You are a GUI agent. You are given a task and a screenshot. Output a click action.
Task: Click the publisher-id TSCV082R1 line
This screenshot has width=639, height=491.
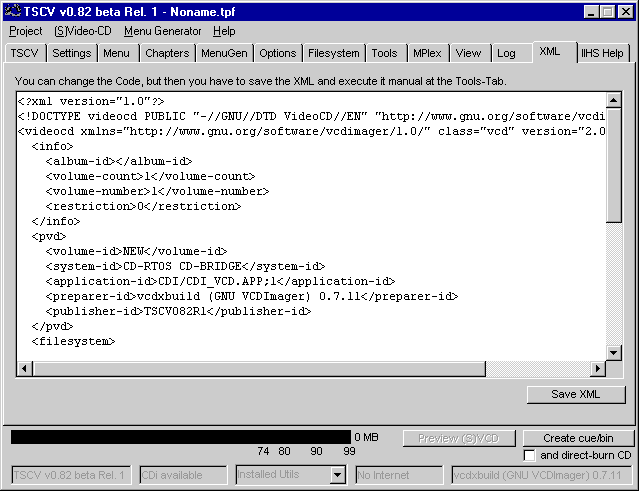[178, 312]
